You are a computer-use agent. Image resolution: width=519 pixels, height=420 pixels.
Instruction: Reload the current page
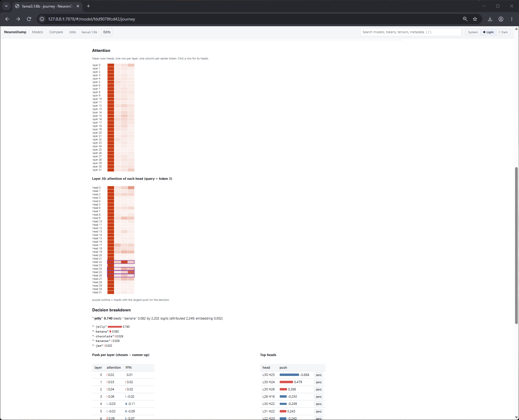(29, 19)
